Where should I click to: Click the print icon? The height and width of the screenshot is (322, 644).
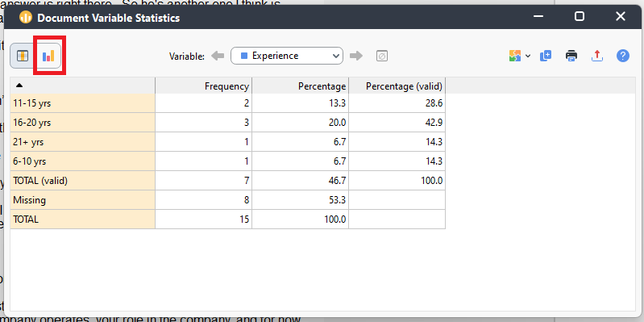[x=571, y=56]
